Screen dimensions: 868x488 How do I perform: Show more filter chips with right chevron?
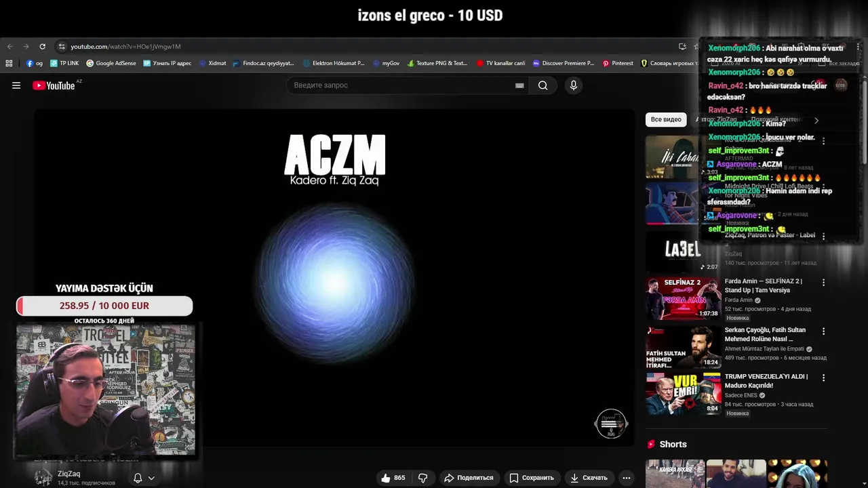[816, 120]
